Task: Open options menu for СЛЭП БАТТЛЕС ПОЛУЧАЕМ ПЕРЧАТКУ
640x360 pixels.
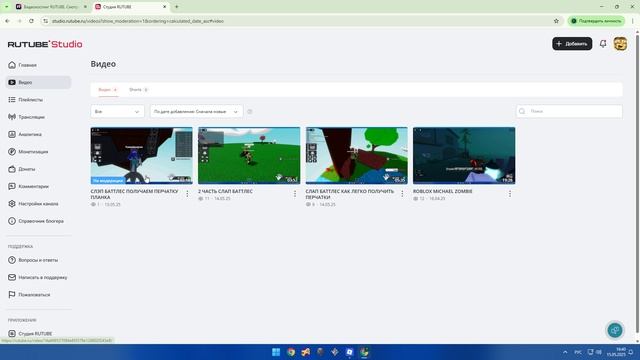Action: pyautogui.click(x=187, y=194)
